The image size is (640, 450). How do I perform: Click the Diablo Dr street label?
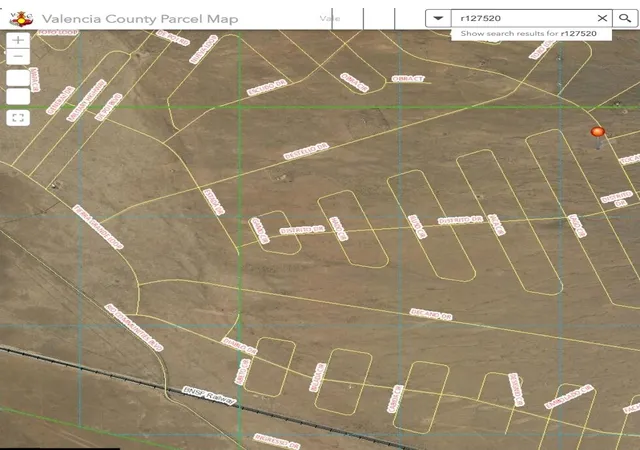click(x=239, y=346)
